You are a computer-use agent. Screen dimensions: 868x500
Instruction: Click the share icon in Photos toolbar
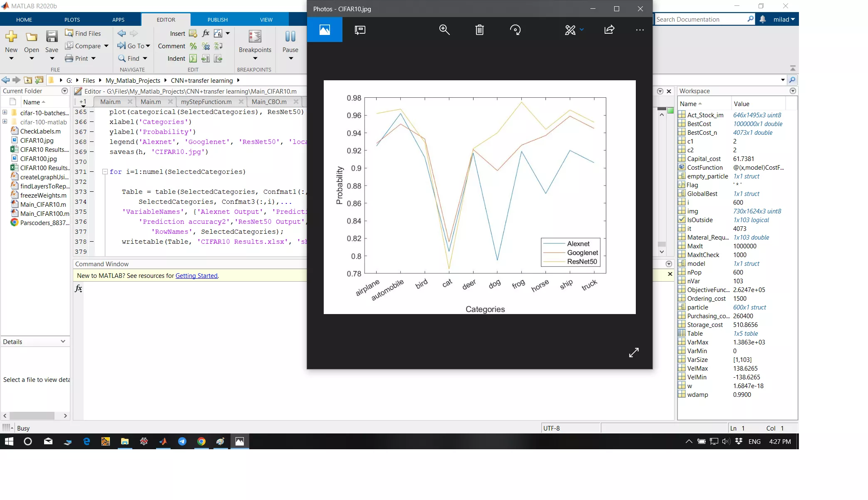[609, 30]
